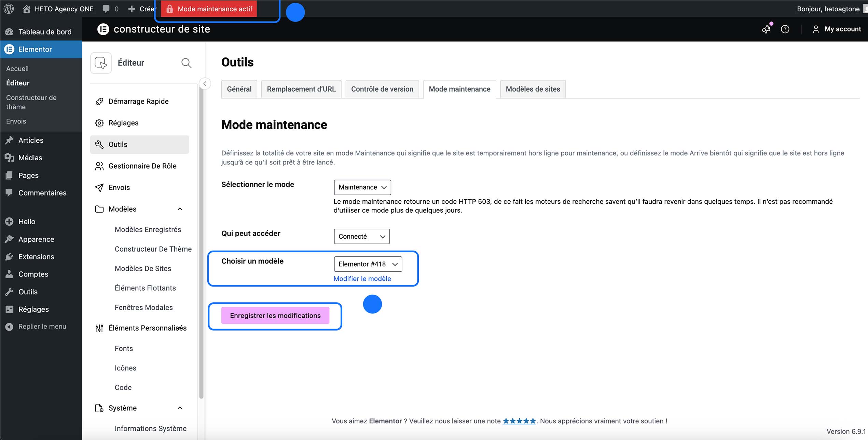Open the search icon in the Éditeur panel

(187, 63)
